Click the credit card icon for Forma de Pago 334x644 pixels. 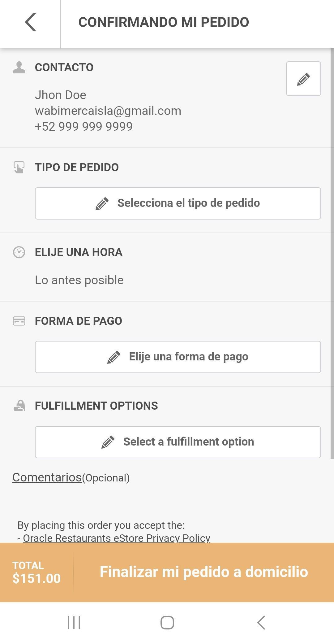tap(19, 321)
